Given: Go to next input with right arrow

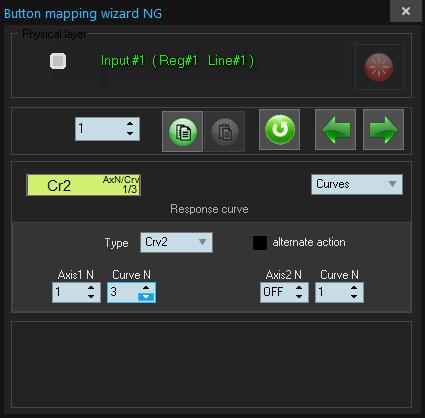Looking at the screenshot, I should [383, 130].
